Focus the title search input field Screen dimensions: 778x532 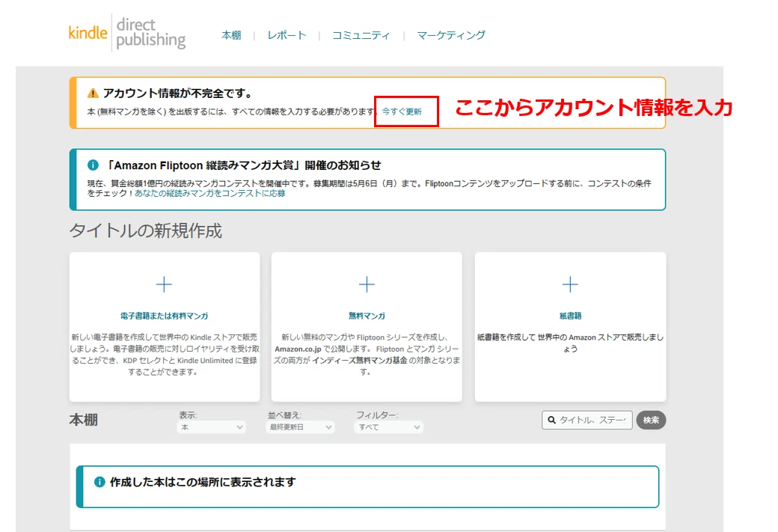click(587, 420)
